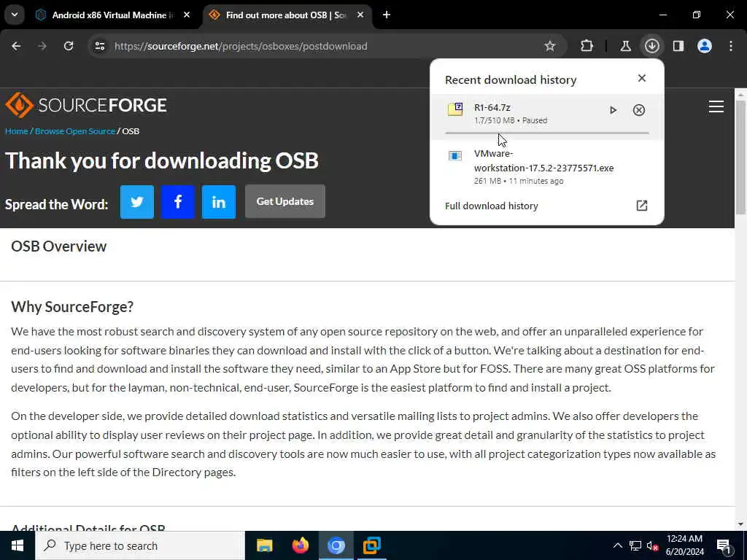Cancel the R1-64.7z download

click(639, 111)
